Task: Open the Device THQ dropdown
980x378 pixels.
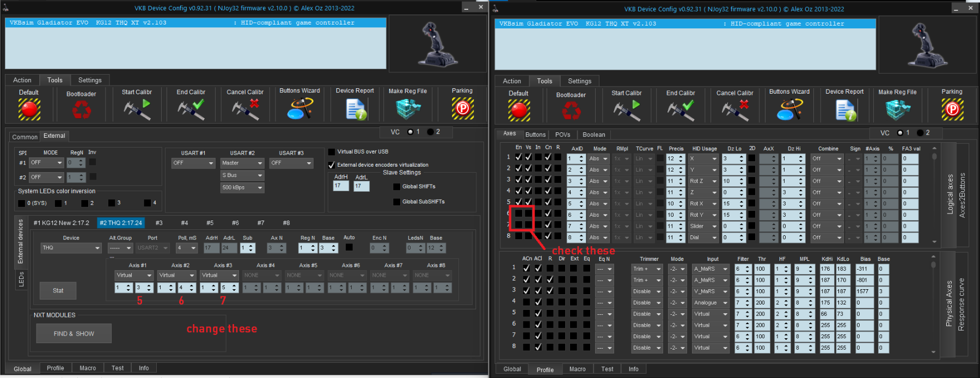Action: pyautogui.click(x=71, y=248)
